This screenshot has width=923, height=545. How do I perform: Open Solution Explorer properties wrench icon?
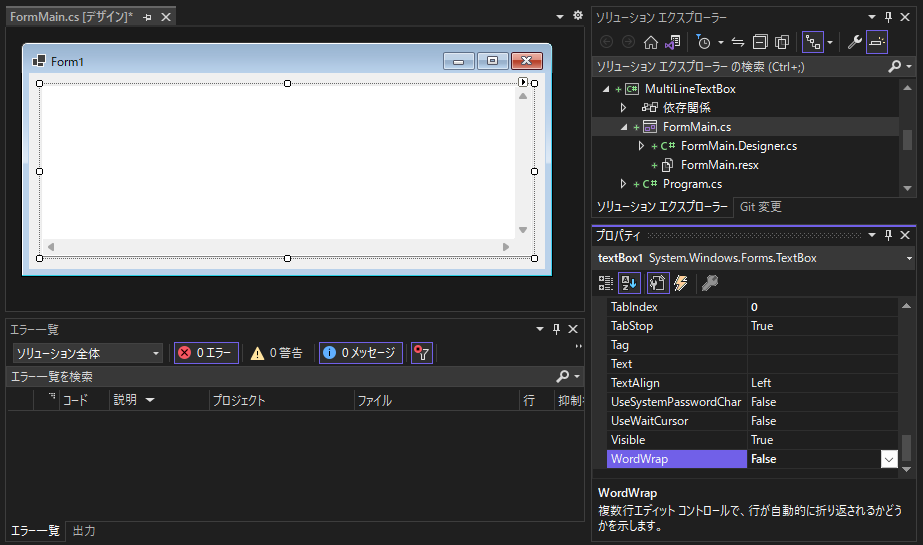click(854, 42)
